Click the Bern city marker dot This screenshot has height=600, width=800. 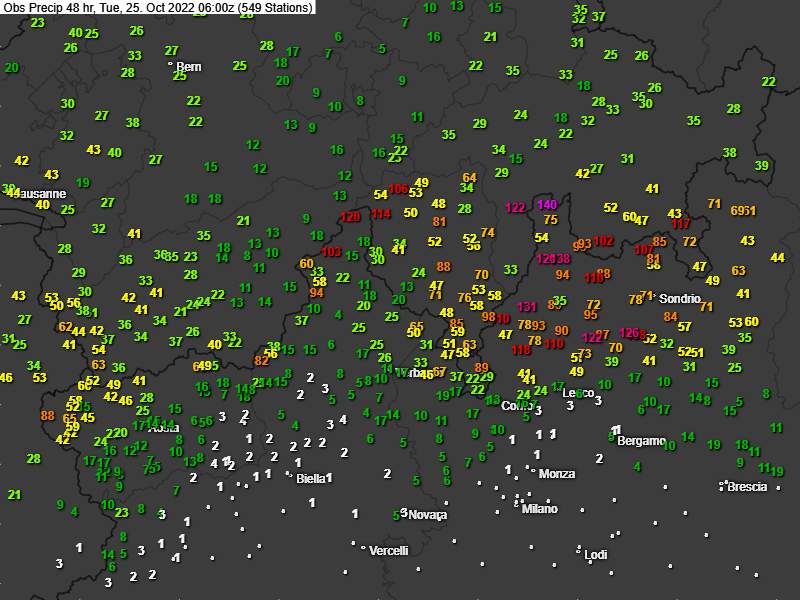pyautogui.click(x=171, y=64)
